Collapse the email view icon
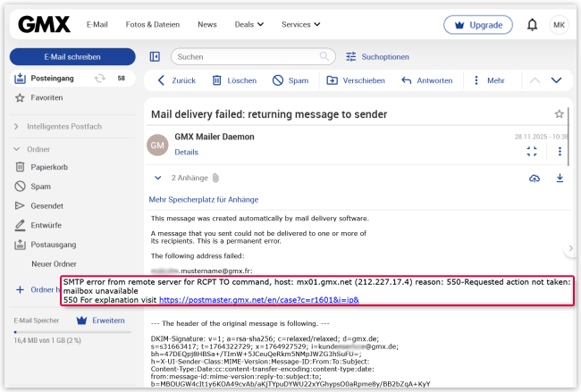This screenshot has height=392, width=581. tap(532, 151)
